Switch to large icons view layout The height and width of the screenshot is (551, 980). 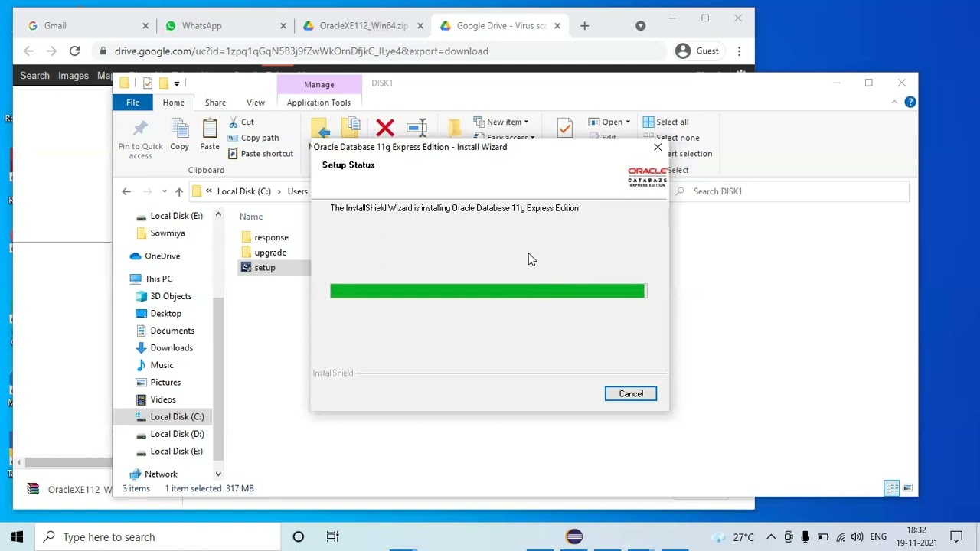point(907,488)
